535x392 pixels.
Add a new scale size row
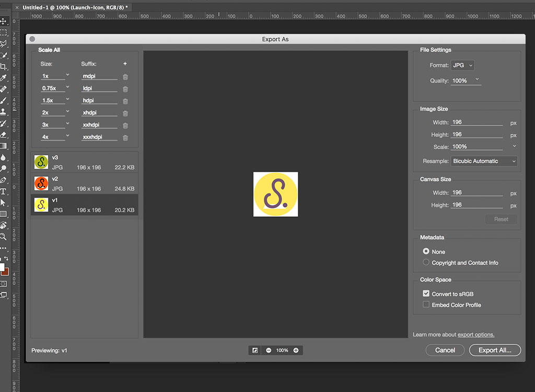point(125,64)
